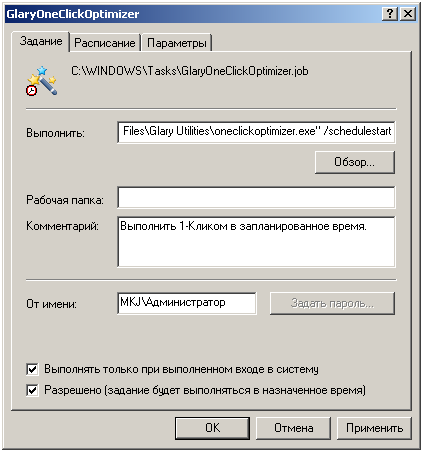Focus the Рабочая папка input field
This screenshot has width=421, height=451.
256,197
